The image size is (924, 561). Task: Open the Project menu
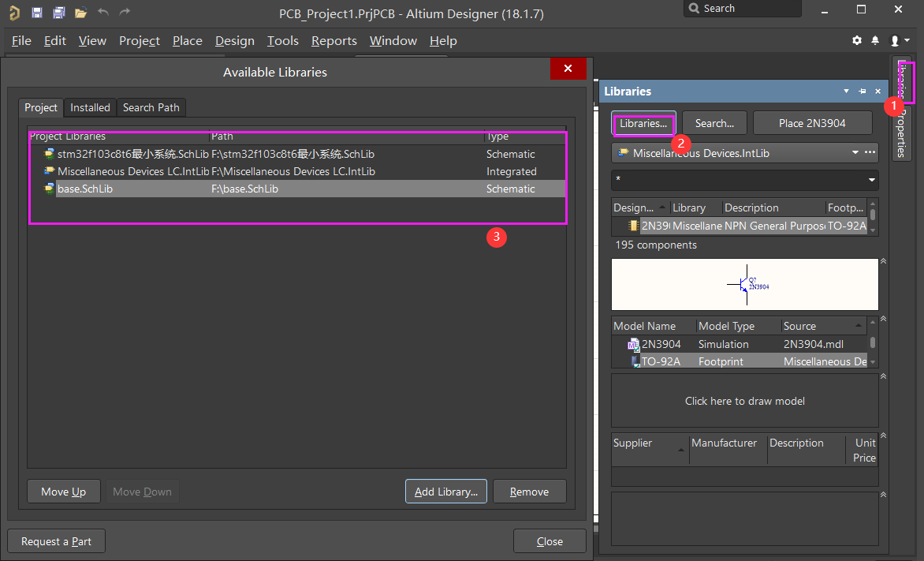[139, 41]
